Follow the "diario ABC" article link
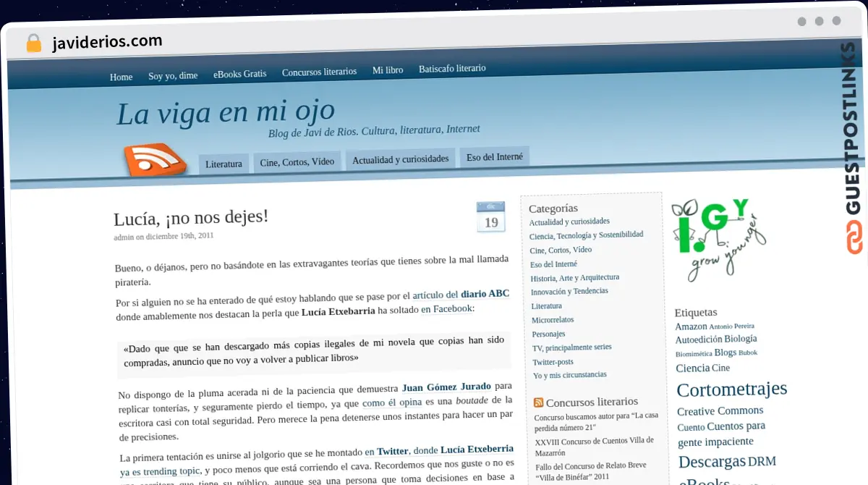Viewport: 868px width, 485px height. coord(485,294)
